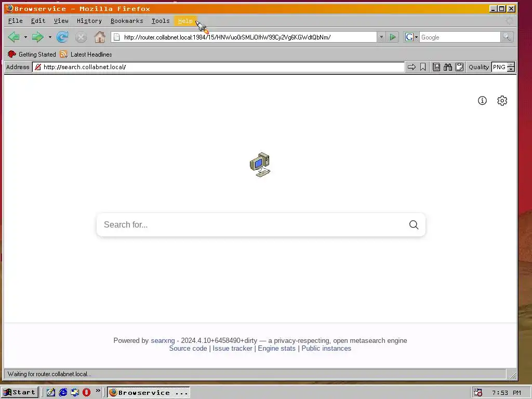Expand the URL bar history dropdown

click(381, 37)
